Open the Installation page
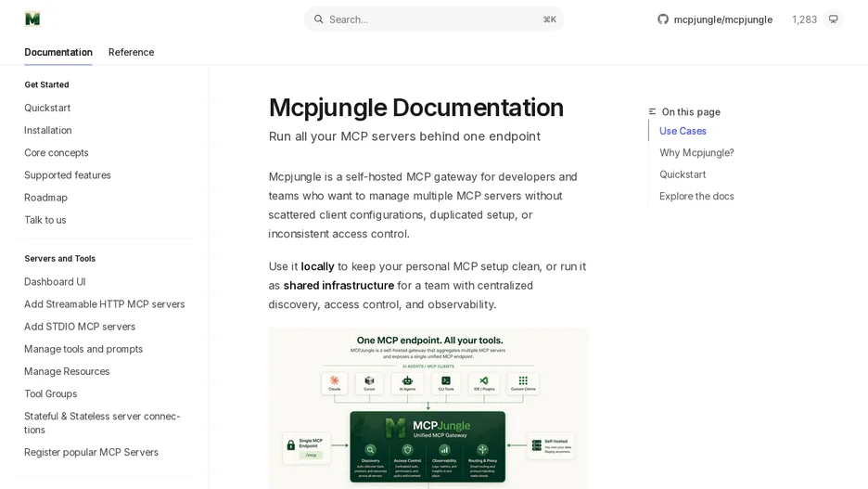 tap(47, 130)
